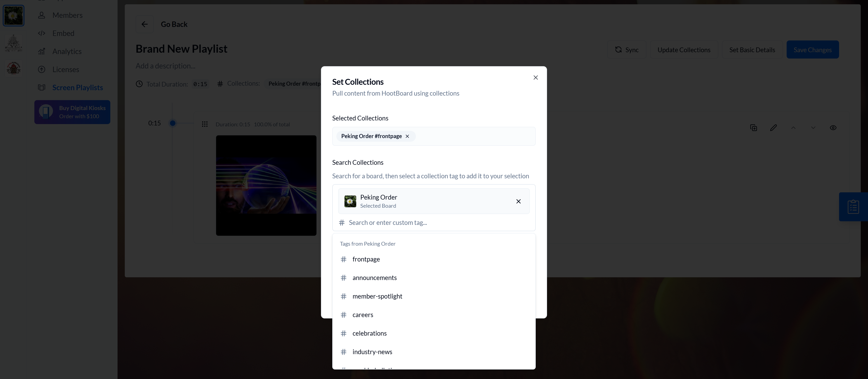Viewport: 868px width, 379px height.
Task: Click the clipboard icon on the right edge
Action: pyautogui.click(x=853, y=207)
